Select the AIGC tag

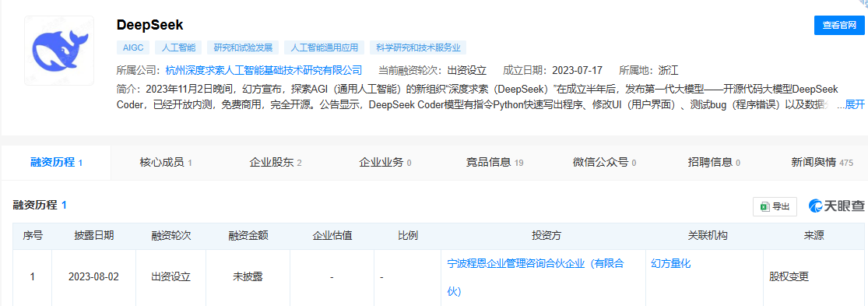(x=133, y=47)
